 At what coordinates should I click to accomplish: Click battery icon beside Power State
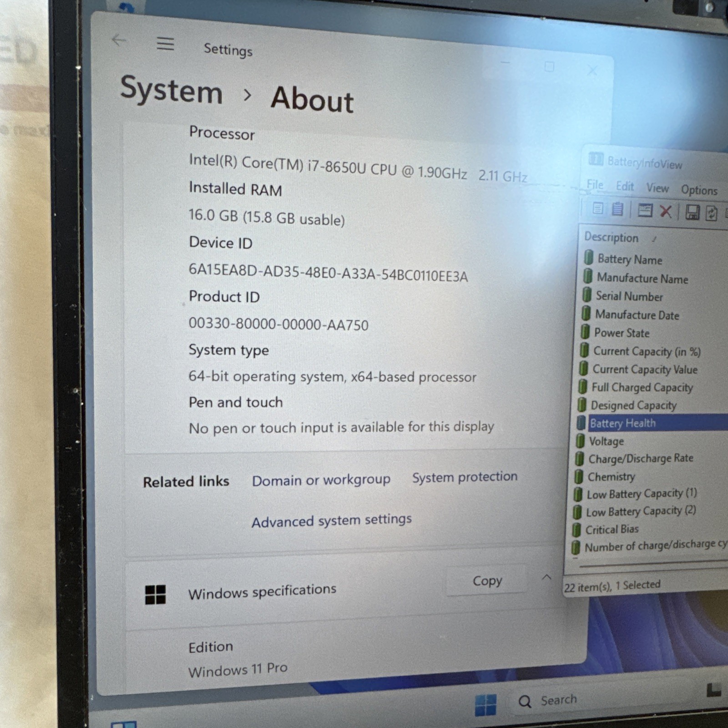585,331
